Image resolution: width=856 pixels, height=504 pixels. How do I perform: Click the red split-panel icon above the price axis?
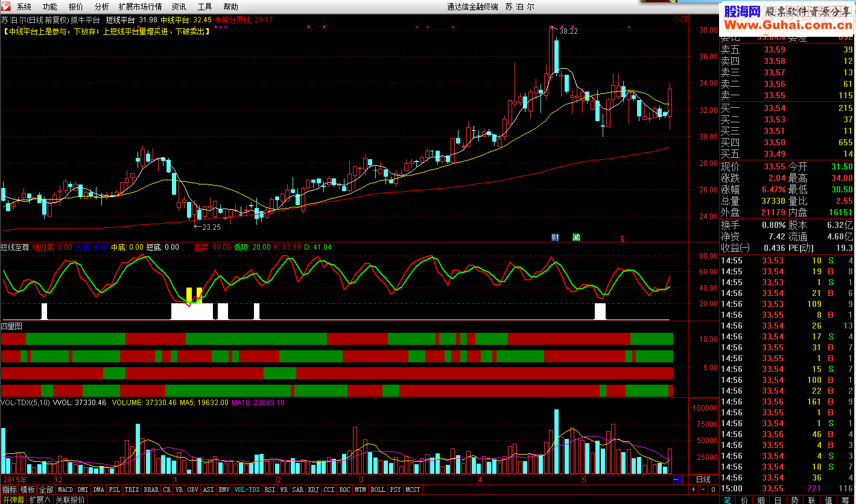684,20
